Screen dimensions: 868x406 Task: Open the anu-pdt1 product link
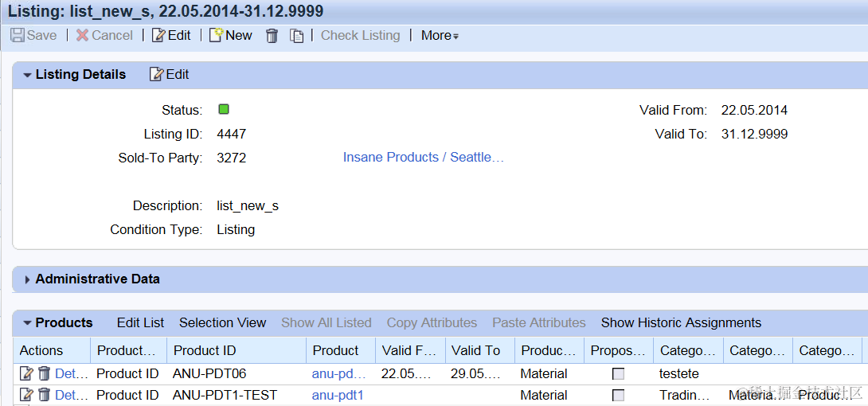pyautogui.click(x=338, y=395)
